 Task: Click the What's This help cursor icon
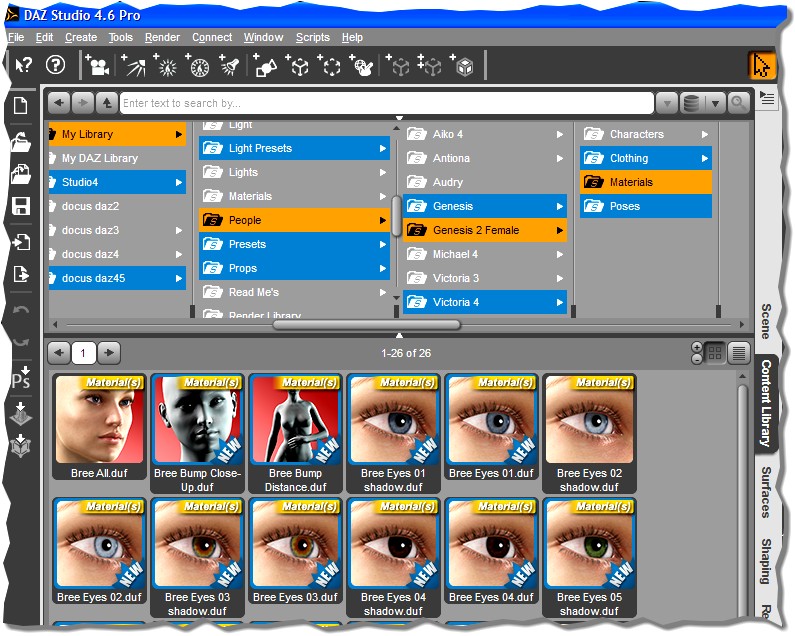(x=23, y=65)
